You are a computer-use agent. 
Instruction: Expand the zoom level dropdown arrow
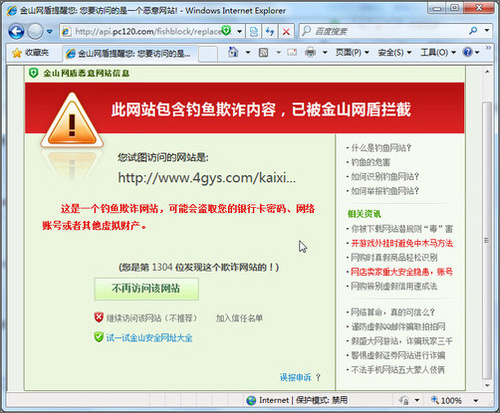click(476, 400)
